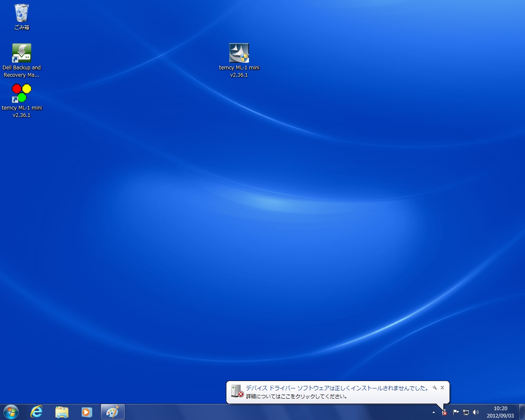The height and width of the screenshot is (420, 525).
Task: Show hidden tray icons arrow
Action: tap(434, 412)
